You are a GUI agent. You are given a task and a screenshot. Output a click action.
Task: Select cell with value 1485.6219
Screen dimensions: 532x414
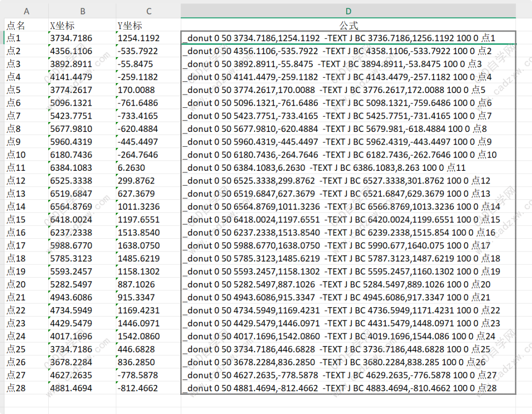coord(149,258)
